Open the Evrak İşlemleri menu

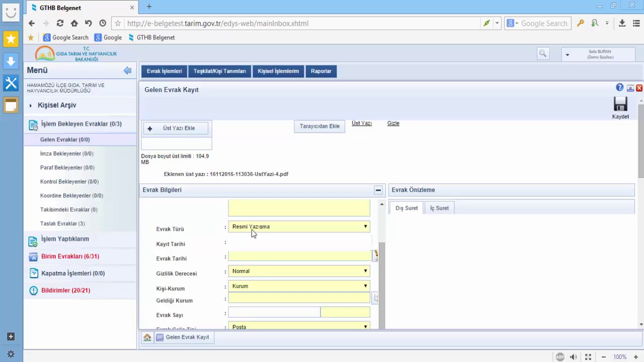[164, 71]
